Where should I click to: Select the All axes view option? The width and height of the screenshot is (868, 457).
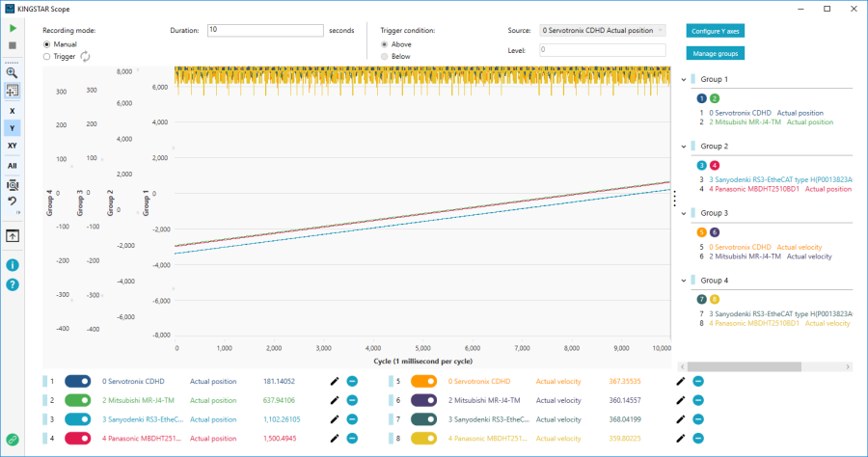pyautogui.click(x=13, y=165)
